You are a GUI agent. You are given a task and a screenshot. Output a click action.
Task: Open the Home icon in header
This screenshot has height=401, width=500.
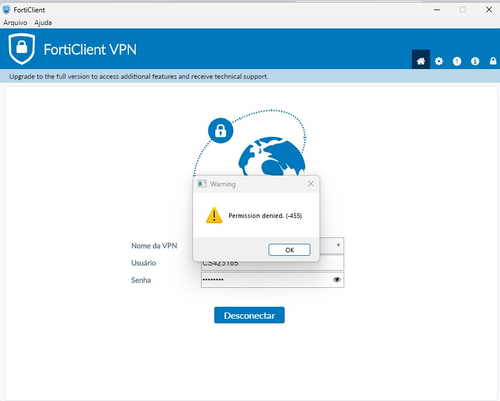pyautogui.click(x=421, y=61)
